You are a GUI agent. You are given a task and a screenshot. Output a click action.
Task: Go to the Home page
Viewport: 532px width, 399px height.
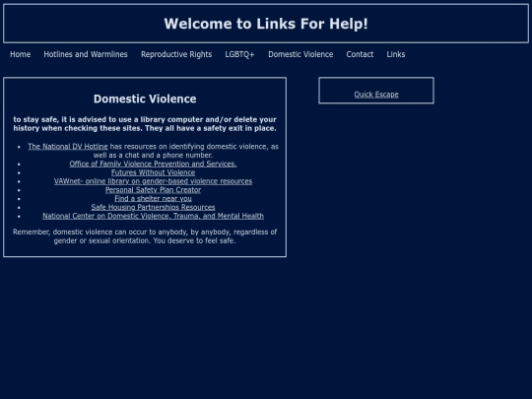coord(21,54)
